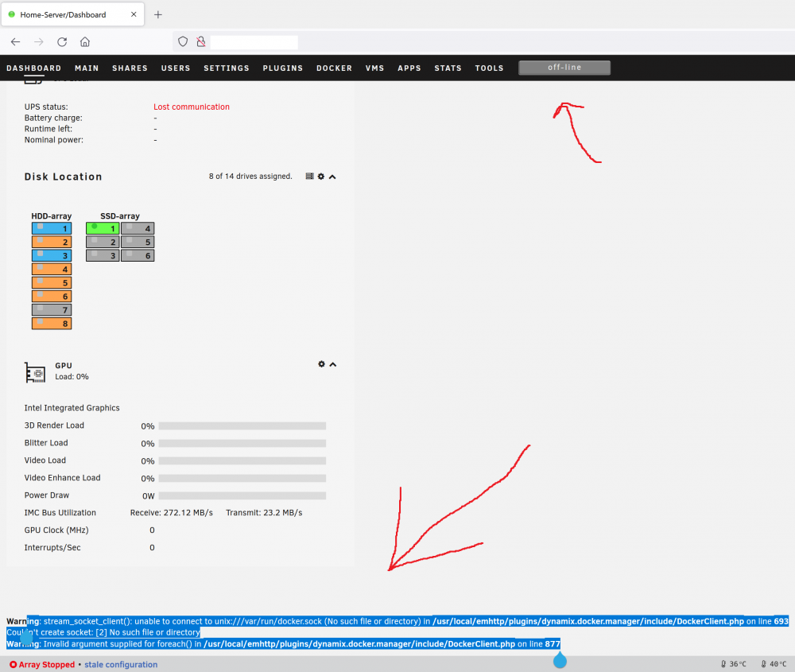
Task: Open the Main menu
Action: coord(87,68)
